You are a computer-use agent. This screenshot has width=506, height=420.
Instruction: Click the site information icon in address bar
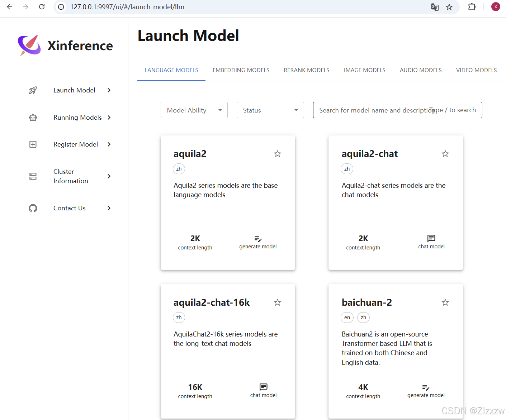pos(61,7)
